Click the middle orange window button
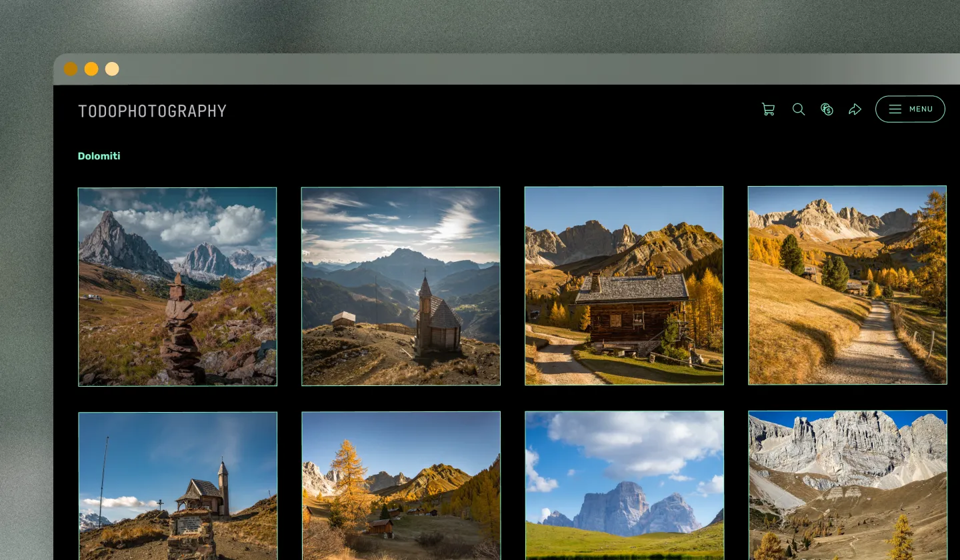960x560 pixels. click(91, 69)
